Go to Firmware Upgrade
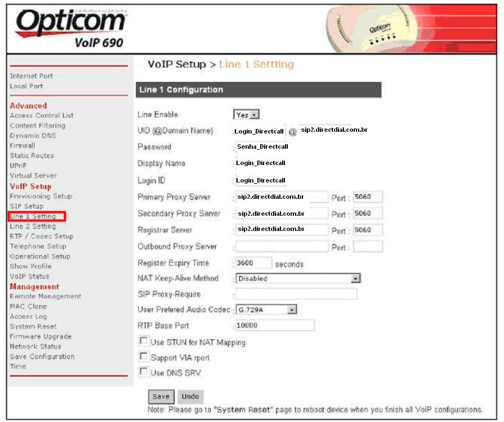Image resolution: width=504 pixels, height=422 pixels. click(41, 336)
